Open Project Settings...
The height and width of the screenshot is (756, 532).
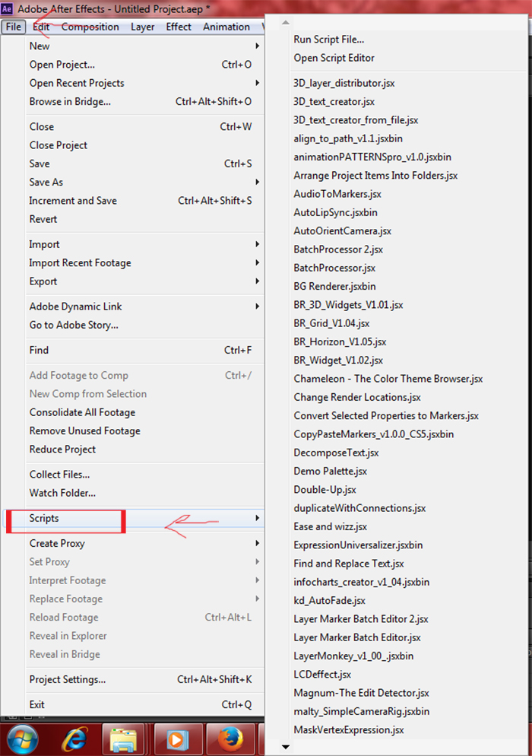click(x=144, y=679)
